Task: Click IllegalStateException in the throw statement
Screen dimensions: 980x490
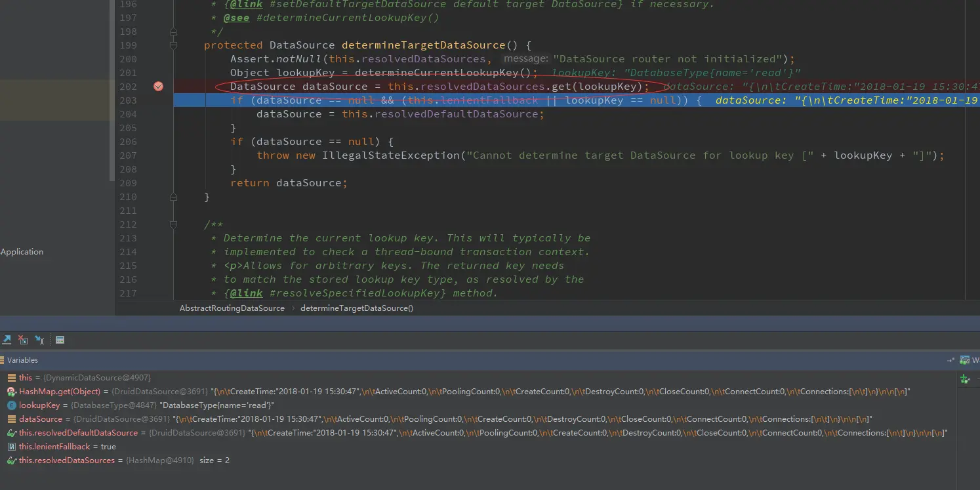Action: coord(390,155)
